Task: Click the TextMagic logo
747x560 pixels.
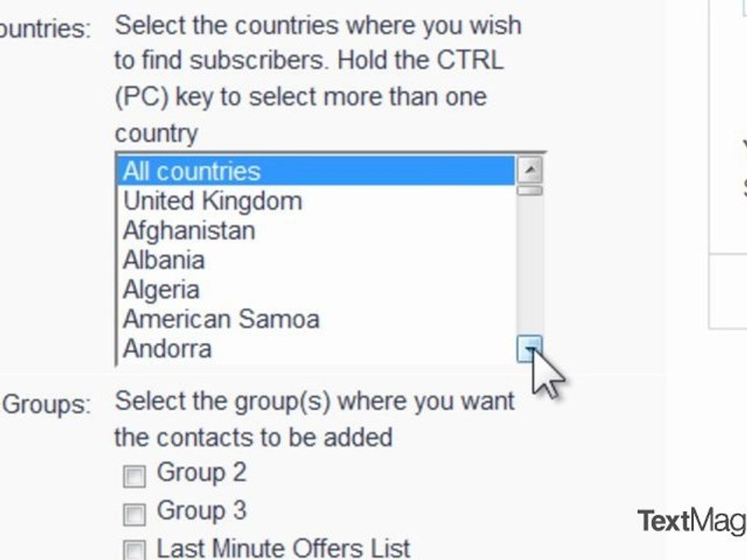Action: click(x=691, y=520)
